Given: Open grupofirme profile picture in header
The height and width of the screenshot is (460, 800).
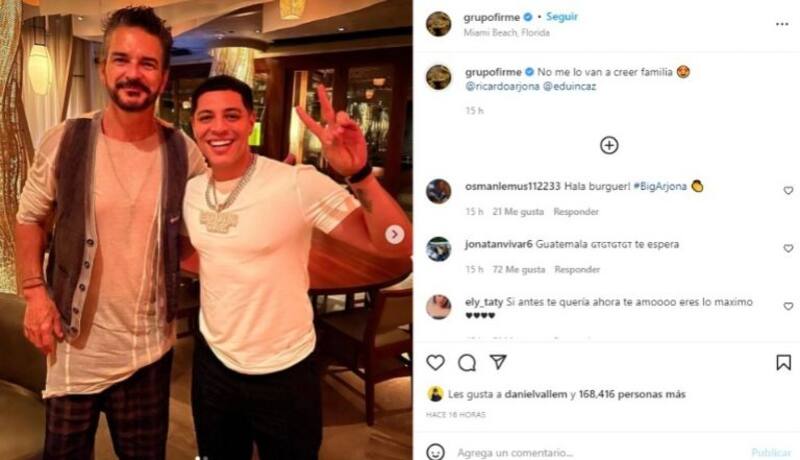Looking at the screenshot, I should (x=438, y=24).
